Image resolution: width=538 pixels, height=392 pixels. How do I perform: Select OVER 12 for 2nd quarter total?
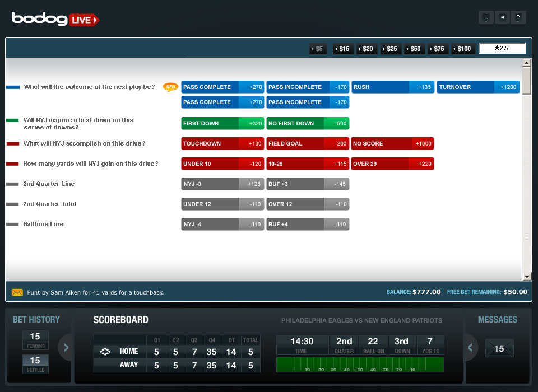click(x=308, y=204)
